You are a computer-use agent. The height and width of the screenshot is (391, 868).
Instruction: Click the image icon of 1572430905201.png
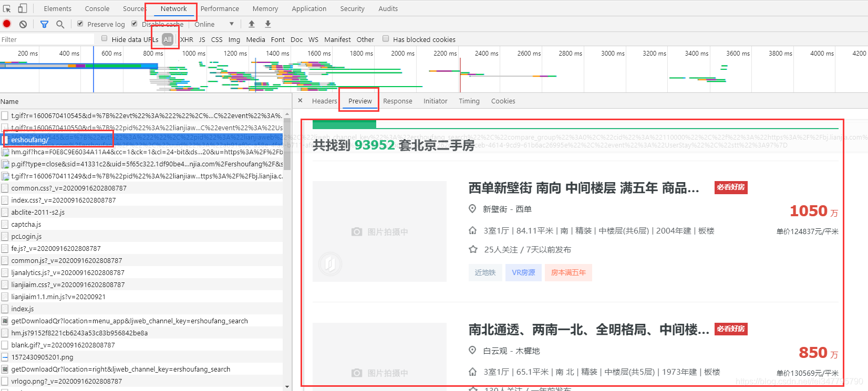5,357
